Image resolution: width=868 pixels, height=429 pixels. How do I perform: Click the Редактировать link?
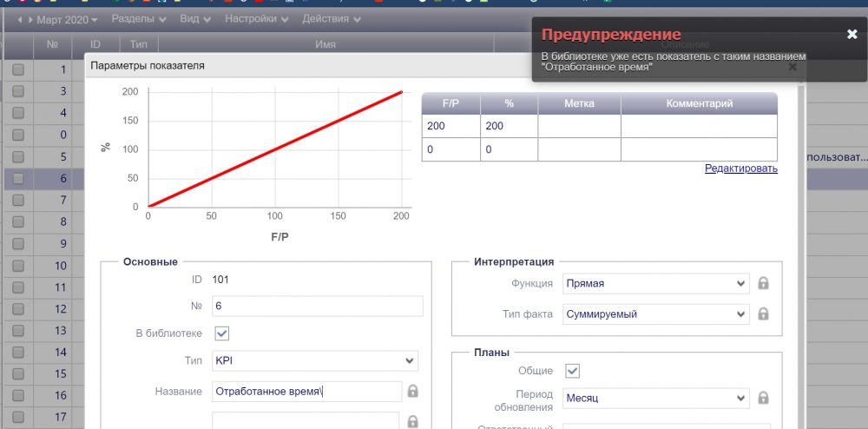click(741, 168)
